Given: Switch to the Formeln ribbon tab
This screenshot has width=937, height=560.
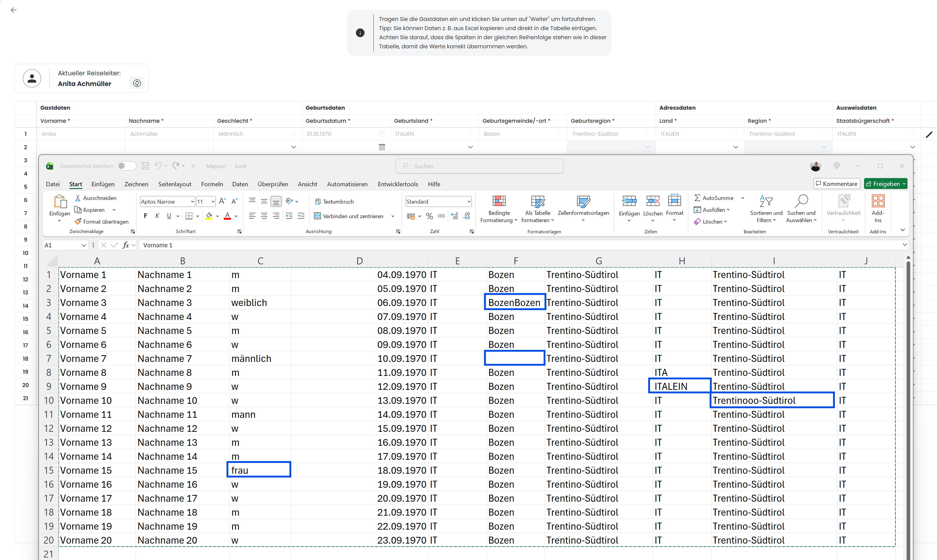Looking at the screenshot, I should click(212, 184).
